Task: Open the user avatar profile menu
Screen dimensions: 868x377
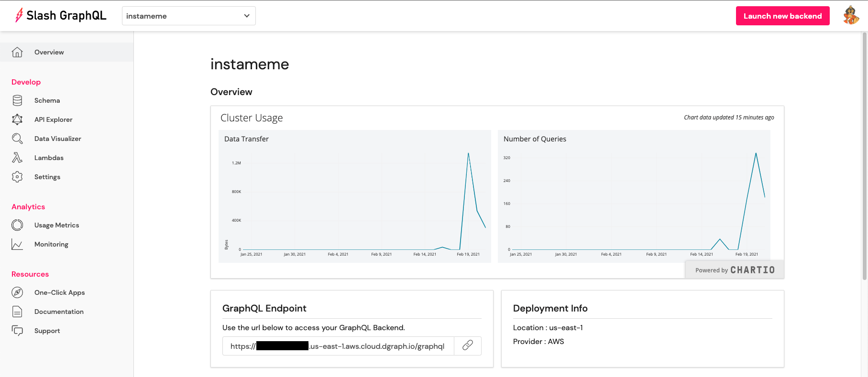Action: click(851, 16)
